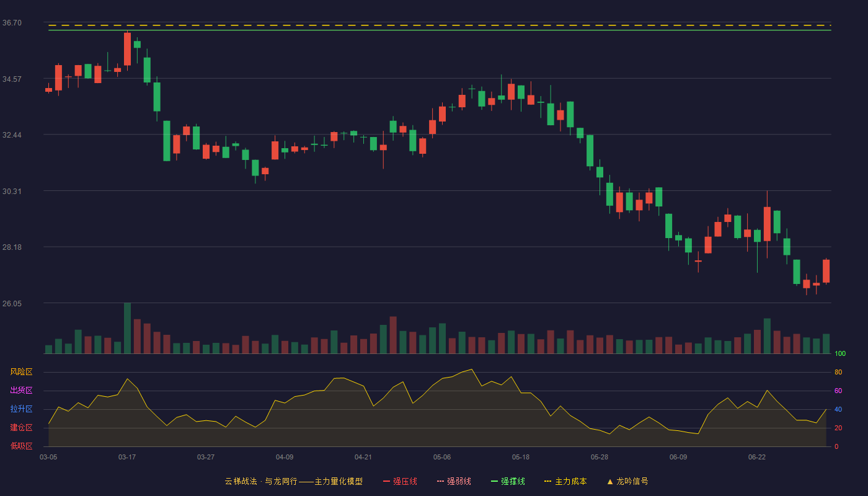Viewport: 868px width, 496px height.
Task: Click the 05-18 date label
Action: pos(521,457)
